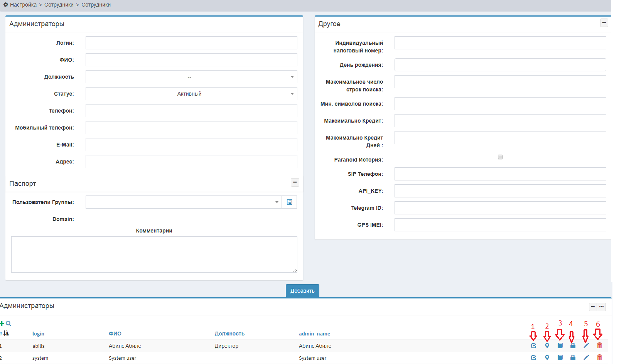Click the list icon beside Пользователи Группы
The width and height of the screenshot is (619, 364).
coord(289,202)
